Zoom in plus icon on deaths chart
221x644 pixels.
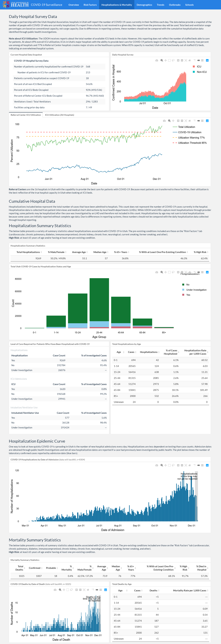(77, 590)
